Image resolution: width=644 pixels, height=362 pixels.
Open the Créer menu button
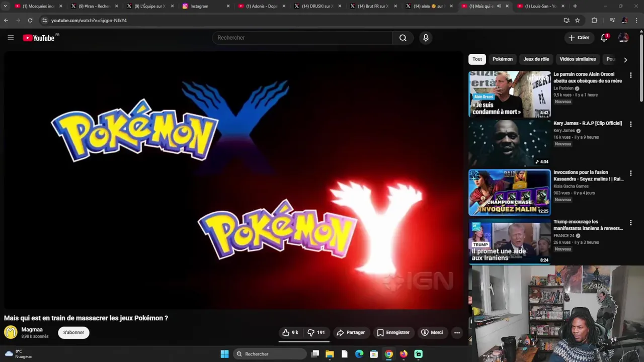pyautogui.click(x=579, y=38)
